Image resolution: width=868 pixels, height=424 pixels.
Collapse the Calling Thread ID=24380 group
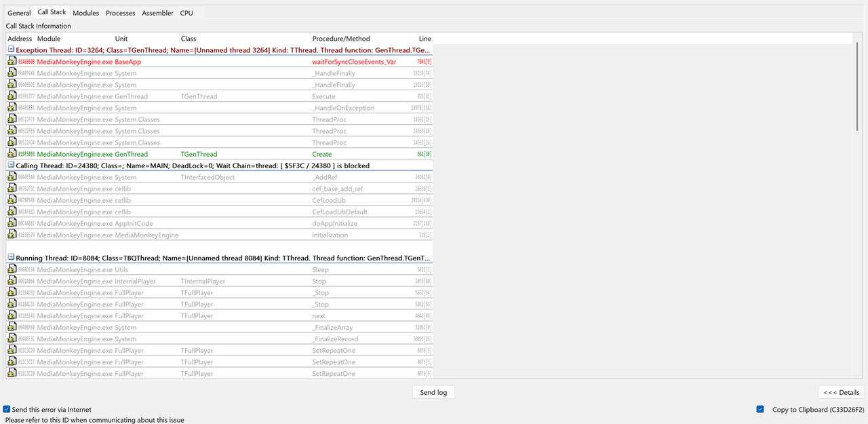point(11,165)
